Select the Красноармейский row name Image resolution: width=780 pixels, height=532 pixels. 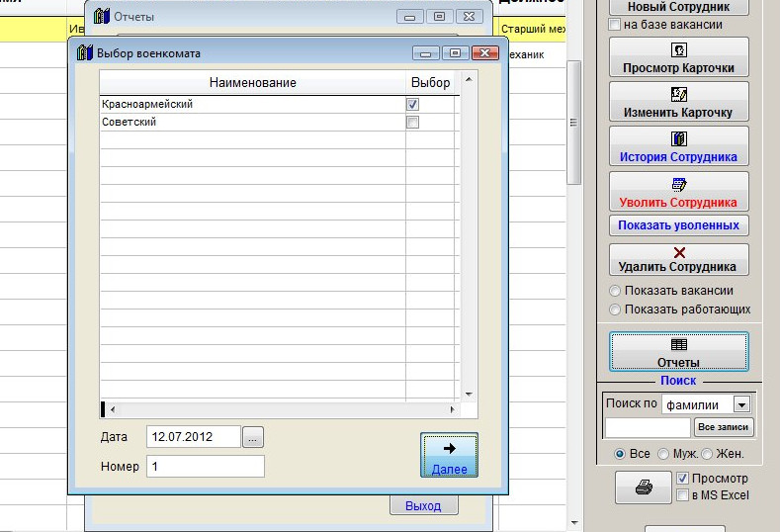[x=147, y=104]
